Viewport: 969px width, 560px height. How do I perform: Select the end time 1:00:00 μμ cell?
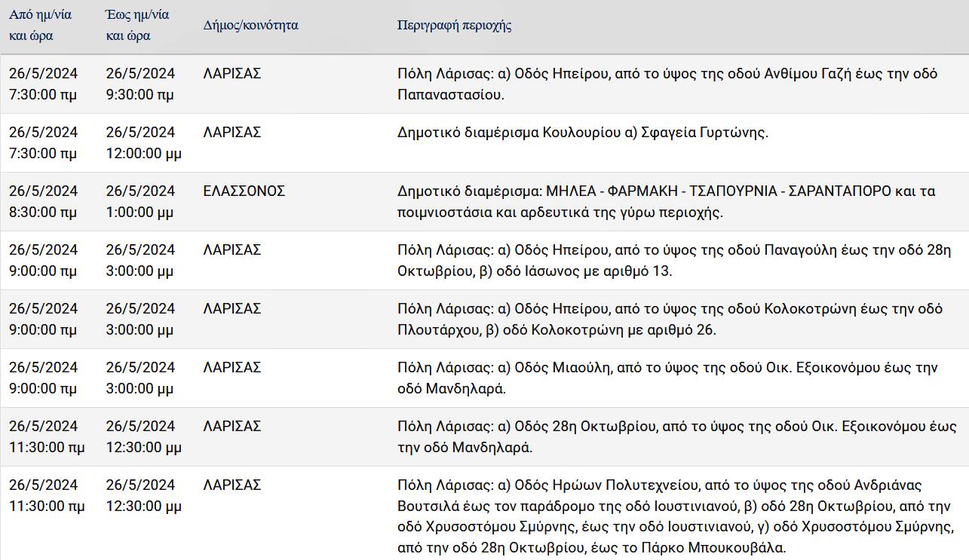pos(140,201)
